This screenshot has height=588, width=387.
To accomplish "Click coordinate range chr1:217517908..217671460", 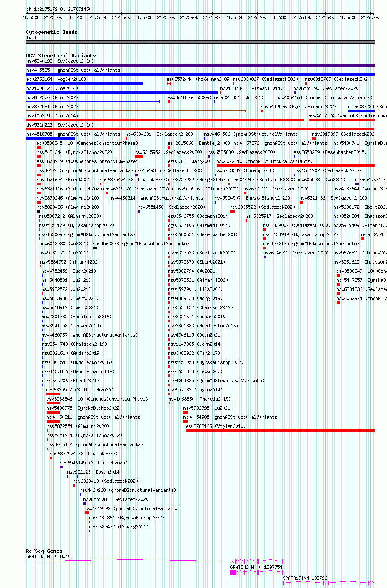I will pos(59,9).
